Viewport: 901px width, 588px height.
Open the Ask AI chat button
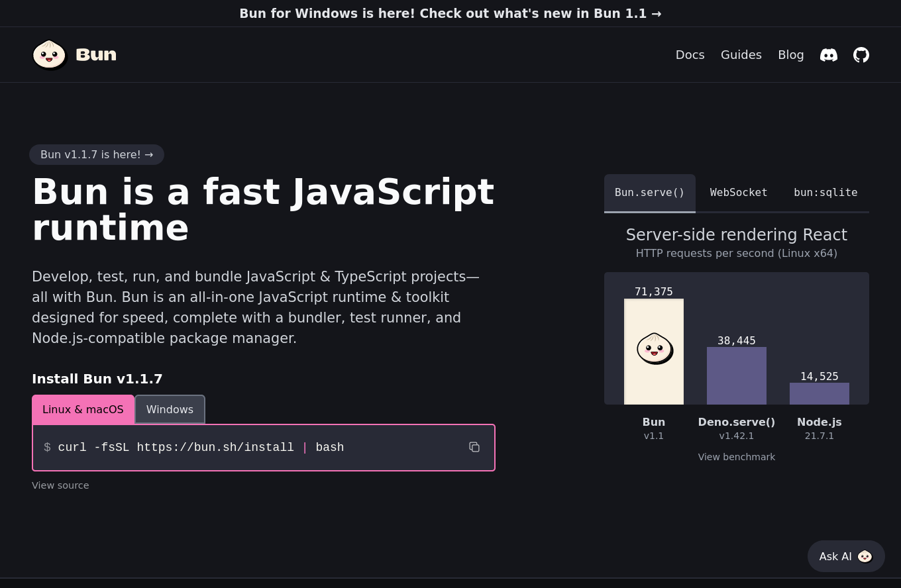(x=846, y=556)
